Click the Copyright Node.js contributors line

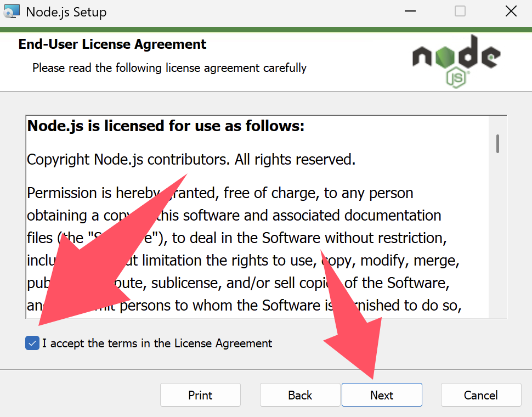tap(191, 160)
